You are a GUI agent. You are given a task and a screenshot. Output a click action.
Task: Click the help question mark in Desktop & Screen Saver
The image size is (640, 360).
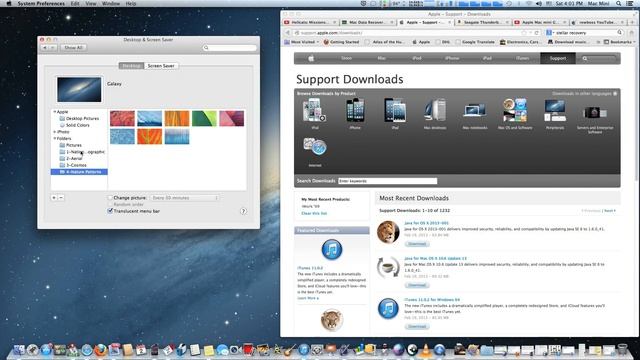point(243,211)
